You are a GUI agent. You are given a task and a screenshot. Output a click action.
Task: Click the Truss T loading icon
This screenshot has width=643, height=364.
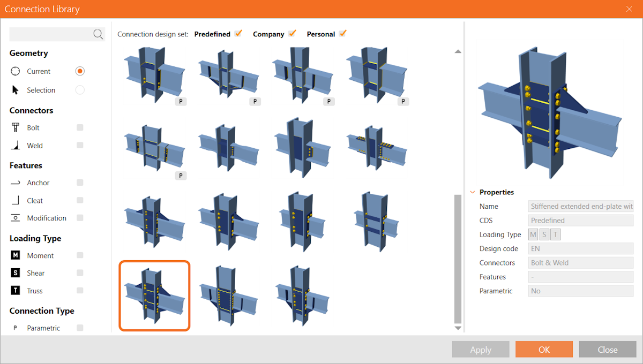click(16, 291)
